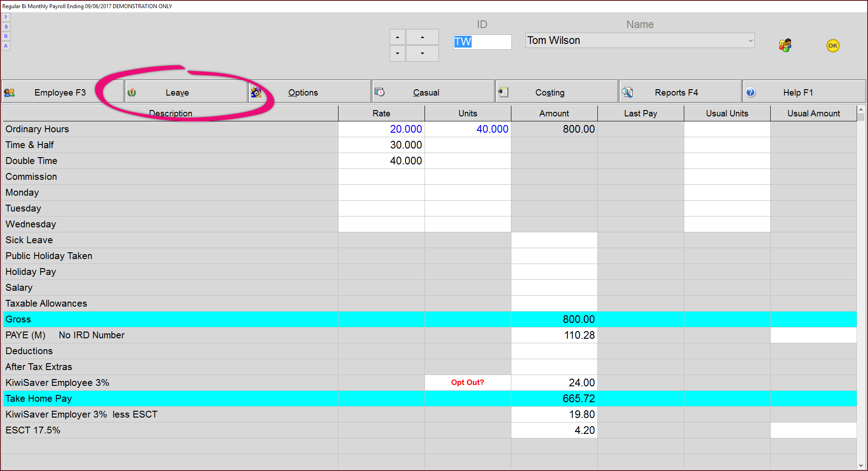The width and height of the screenshot is (868, 471).
Task: Click the blue question mark icon top left
Action: tap(6, 17)
